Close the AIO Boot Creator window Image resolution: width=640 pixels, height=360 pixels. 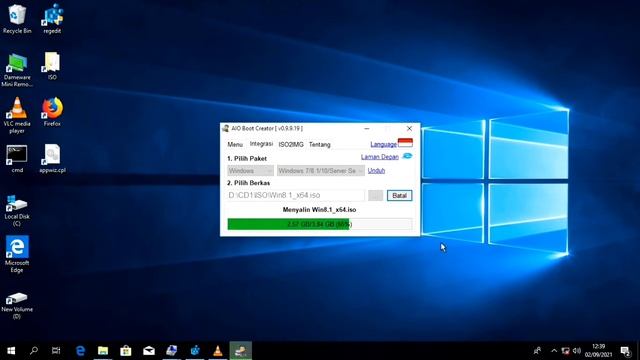pos(409,129)
